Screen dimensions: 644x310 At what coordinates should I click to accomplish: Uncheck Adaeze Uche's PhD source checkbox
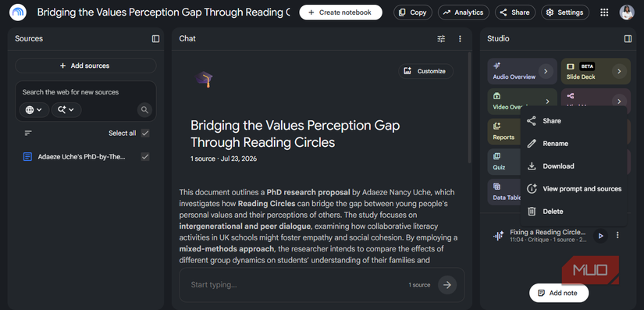[145, 156]
